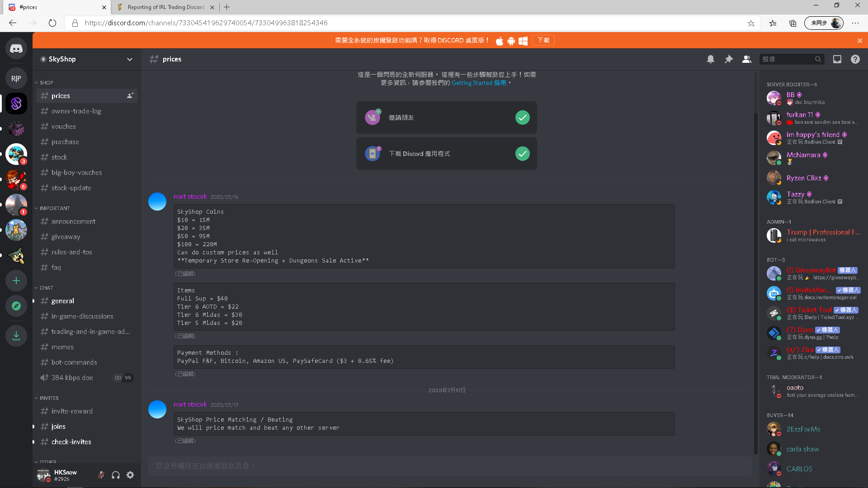Open the memes channel
Viewport: 868px width, 488px height.
pos(87,347)
